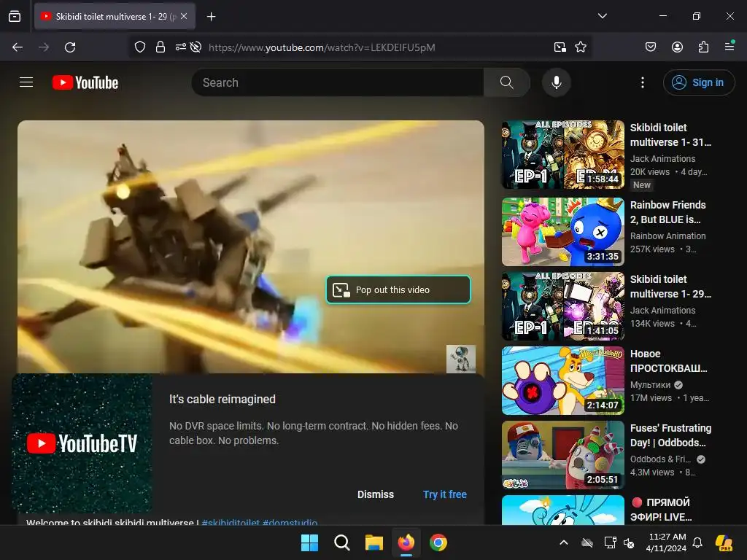Open the #domstudio hashtag link
The width and height of the screenshot is (747, 560).
click(x=290, y=522)
